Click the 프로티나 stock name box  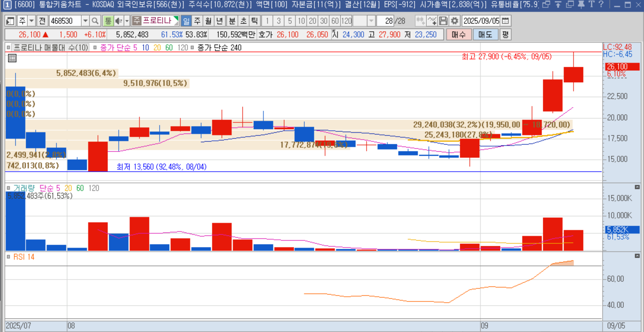coord(155,21)
